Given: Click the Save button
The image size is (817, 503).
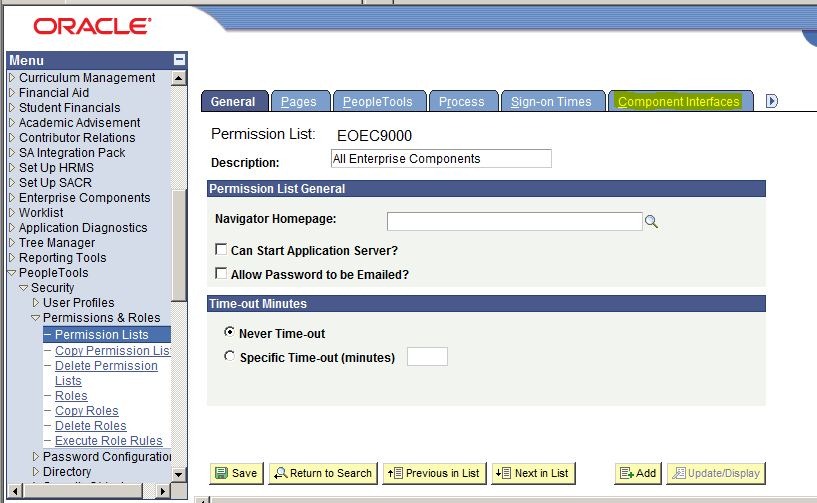Looking at the screenshot, I should [237, 473].
